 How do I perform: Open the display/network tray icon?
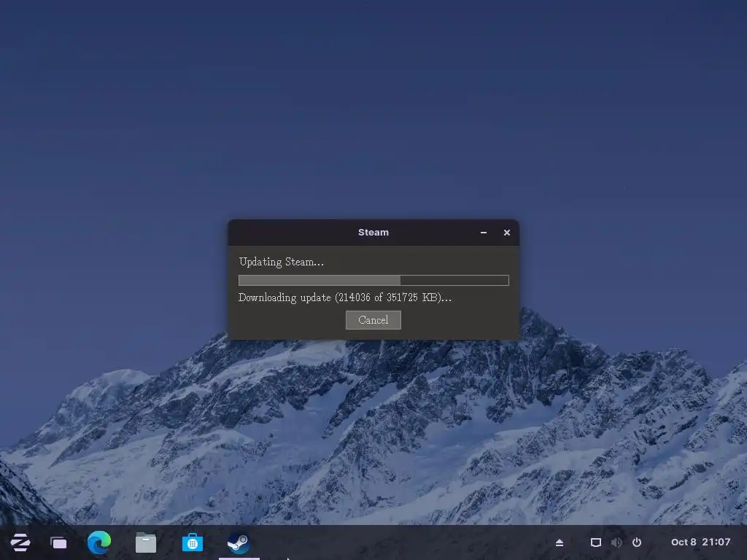(x=596, y=542)
